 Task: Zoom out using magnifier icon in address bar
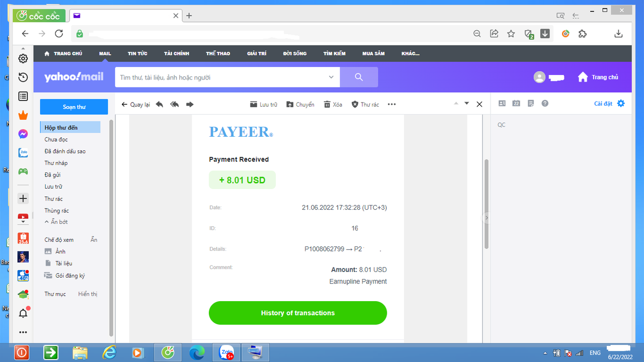click(477, 34)
